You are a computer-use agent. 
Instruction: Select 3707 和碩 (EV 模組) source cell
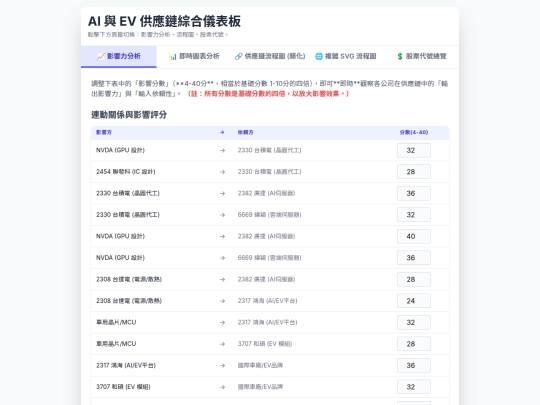[123, 387]
